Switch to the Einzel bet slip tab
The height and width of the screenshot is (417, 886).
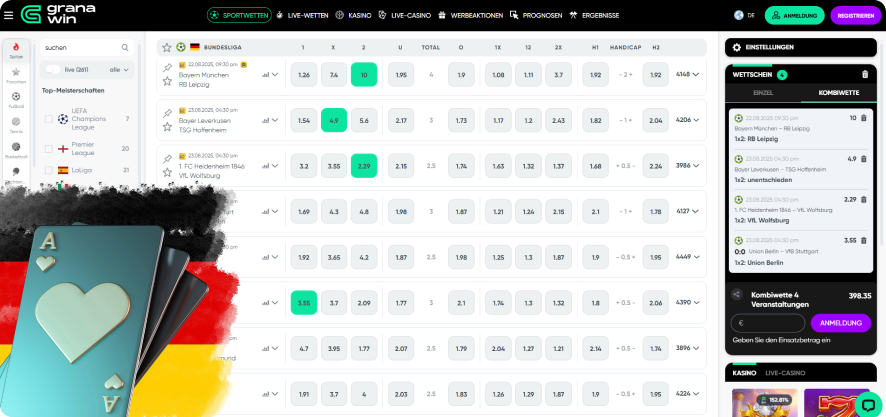click(x=763, y=91)
